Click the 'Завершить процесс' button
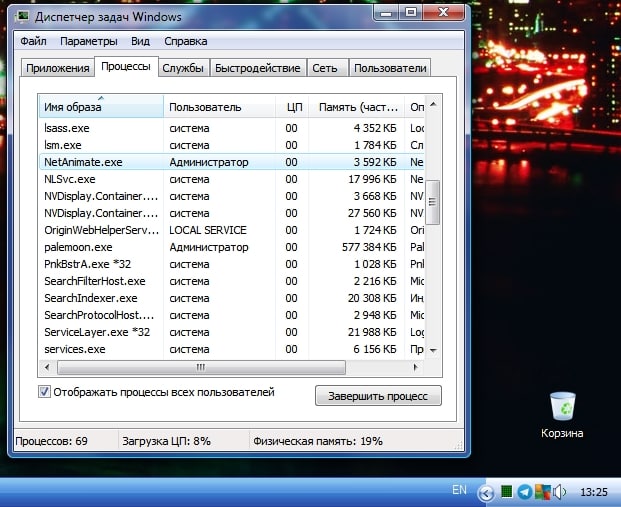 coord(378,396)
